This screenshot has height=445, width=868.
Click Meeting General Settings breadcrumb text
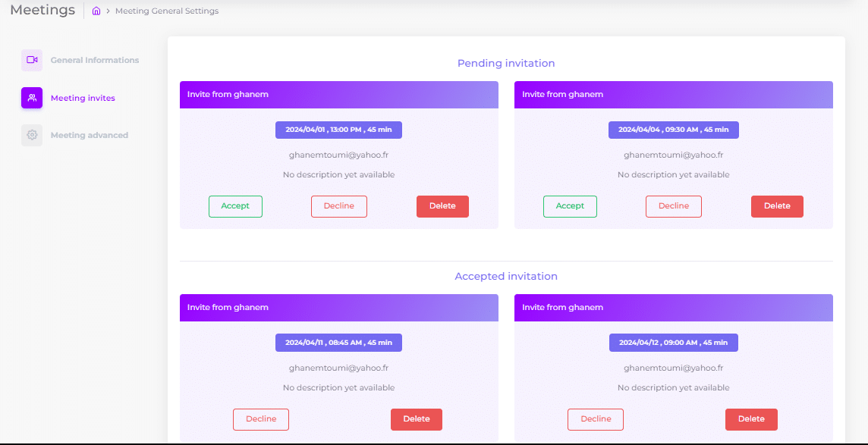coord(167,11)
